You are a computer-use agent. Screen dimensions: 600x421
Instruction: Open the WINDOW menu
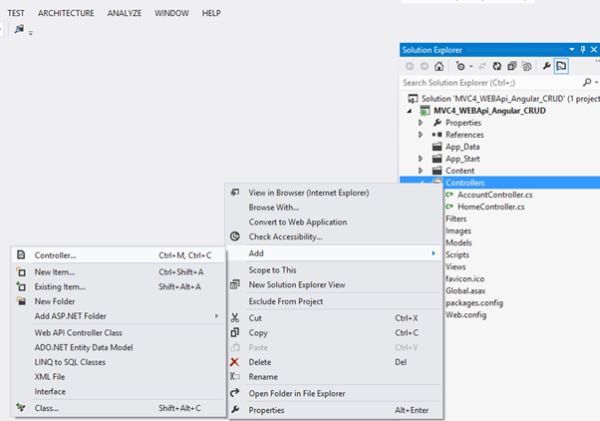[172, 13]
